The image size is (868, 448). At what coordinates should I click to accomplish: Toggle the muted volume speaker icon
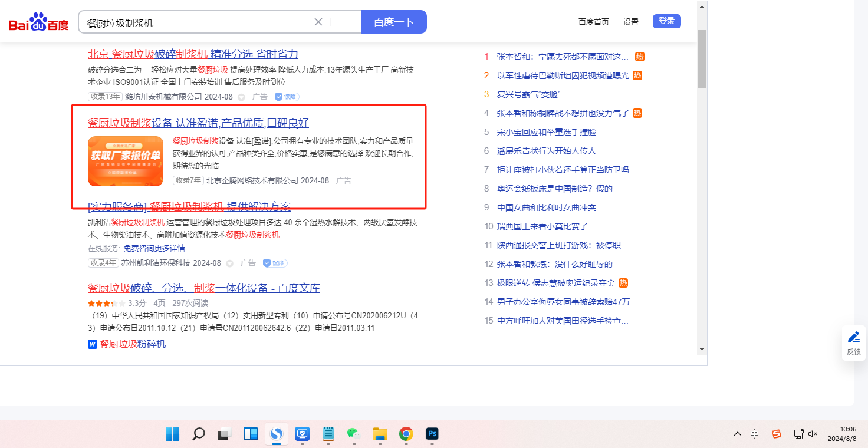click(x=813, y=434)
